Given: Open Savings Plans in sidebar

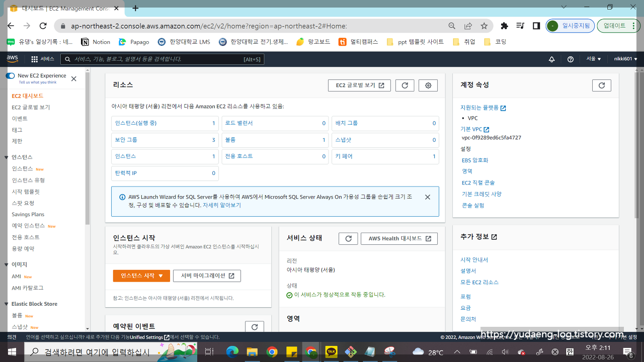Looking at the screenshot, I should pyautogui.click(x=28, y=214).
